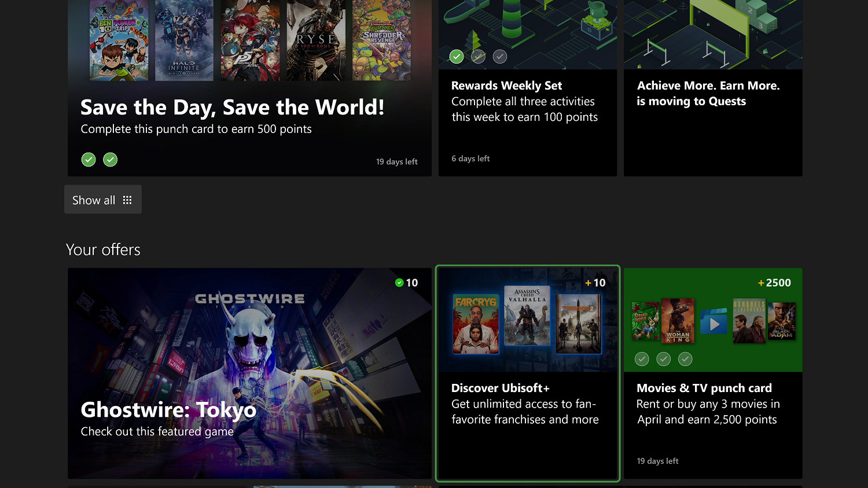Click the Movies & TV play icon in the punch card
Viewport: 868px width, 488px height.
point(713,321)
